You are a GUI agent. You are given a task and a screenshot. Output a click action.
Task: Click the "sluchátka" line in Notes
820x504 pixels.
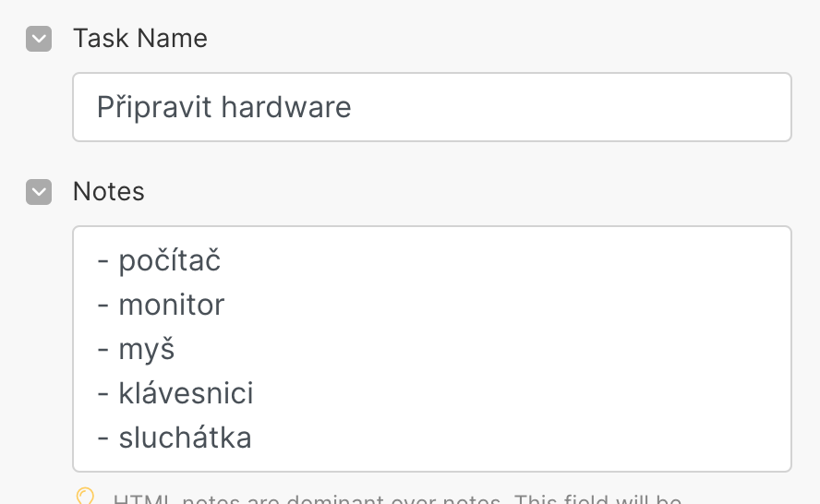186,438
